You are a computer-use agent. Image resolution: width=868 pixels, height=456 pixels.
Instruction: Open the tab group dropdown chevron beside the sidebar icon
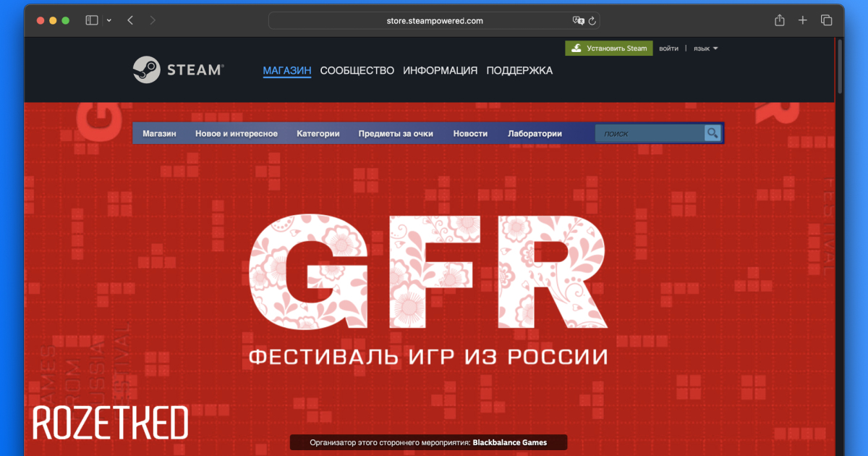click(109, 20)
